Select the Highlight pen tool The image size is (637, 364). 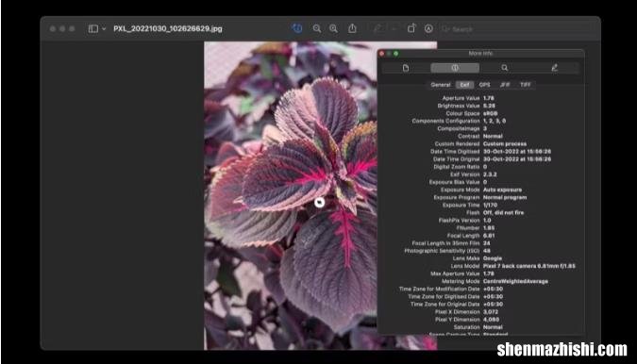[377, 28]
